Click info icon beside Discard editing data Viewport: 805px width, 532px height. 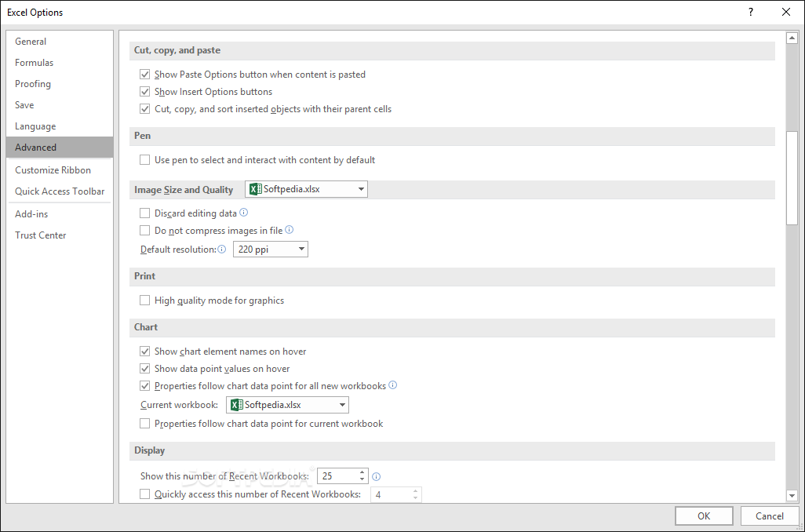coord(244,212)
